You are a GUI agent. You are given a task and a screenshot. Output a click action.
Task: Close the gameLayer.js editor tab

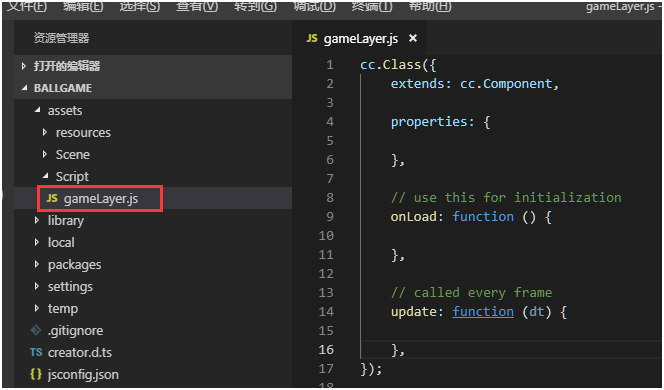tap(413, 39)
